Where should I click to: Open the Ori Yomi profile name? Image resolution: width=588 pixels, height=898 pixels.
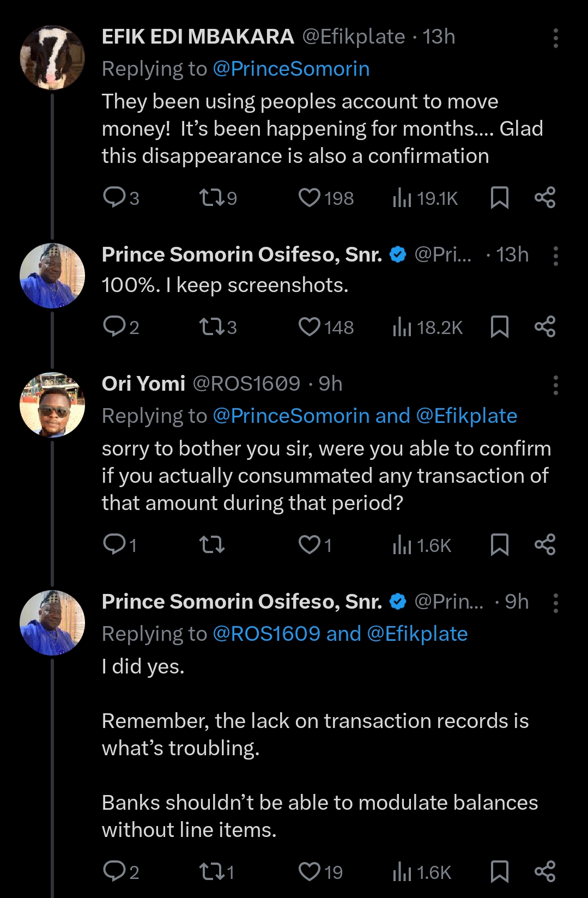click(x=143, y=384)
